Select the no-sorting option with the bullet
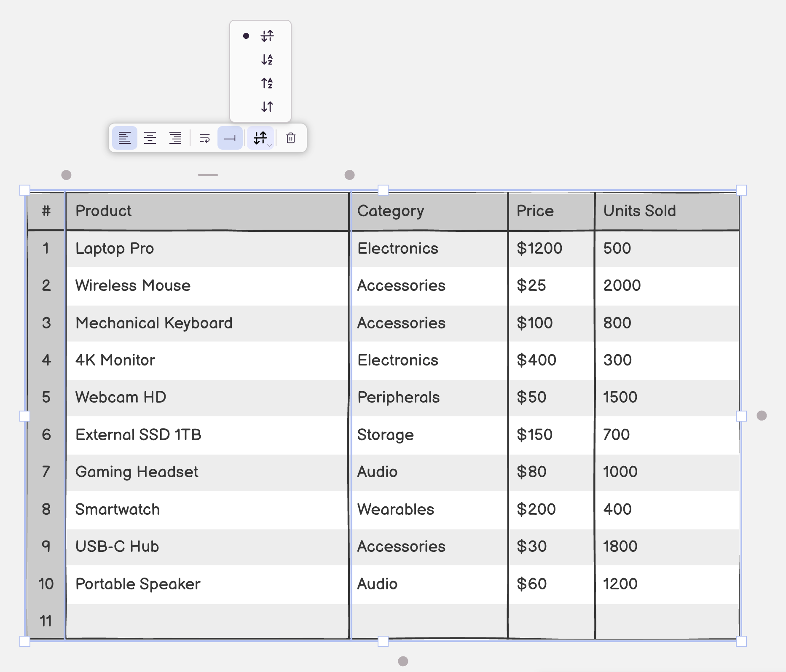The image size is (786, 672). (x=267, y=36)
